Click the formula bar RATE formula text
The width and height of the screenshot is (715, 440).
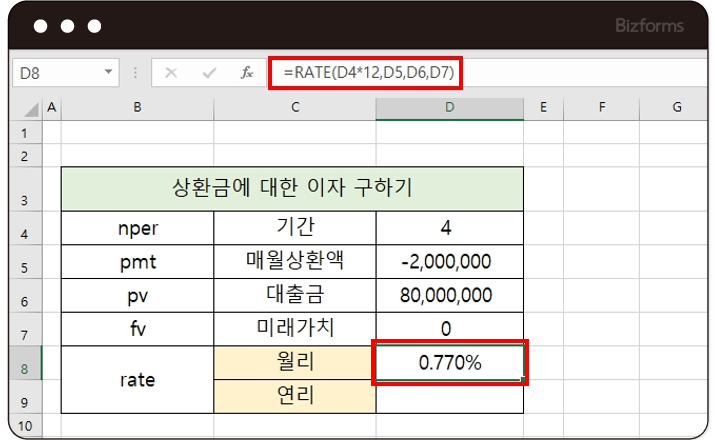point(369,72)
